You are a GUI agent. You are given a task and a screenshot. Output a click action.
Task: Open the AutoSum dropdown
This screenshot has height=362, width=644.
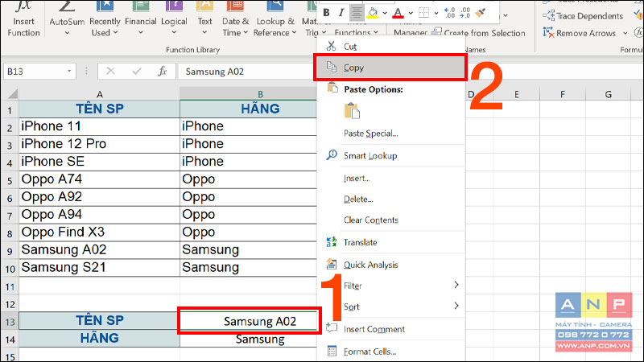67,32
